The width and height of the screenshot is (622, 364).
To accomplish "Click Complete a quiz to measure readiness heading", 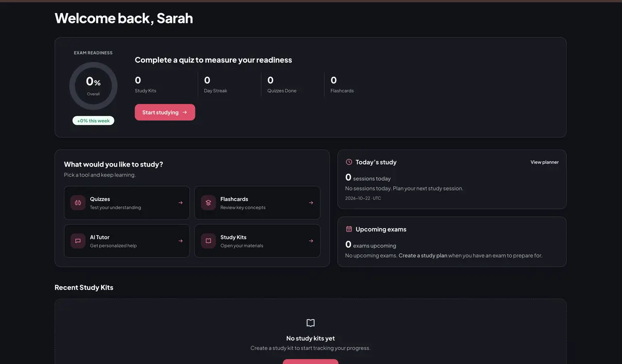I will (213, 60).
